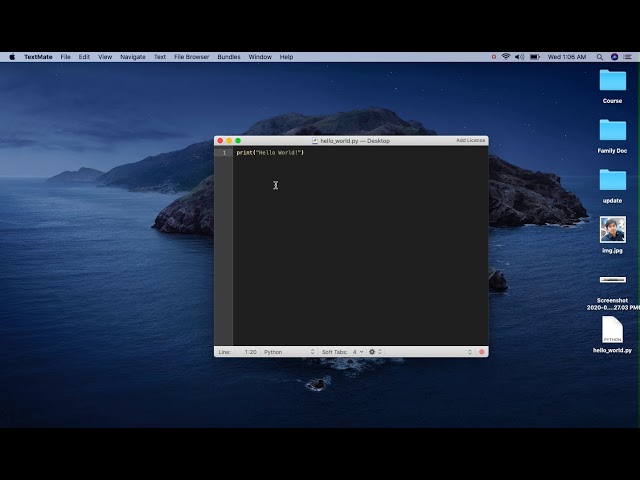Open the Text menu
The width and height of the screenshot is (640, 480).
pos(160,57)
